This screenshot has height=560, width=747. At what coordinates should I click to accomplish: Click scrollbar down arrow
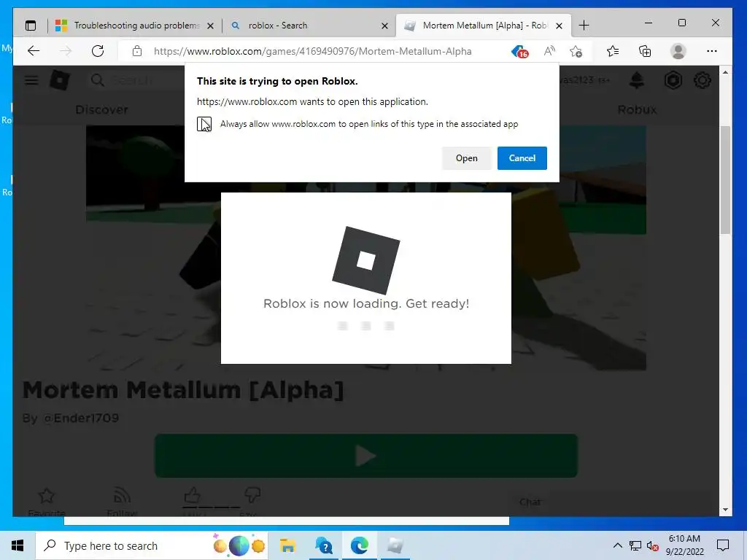[725, 510]
